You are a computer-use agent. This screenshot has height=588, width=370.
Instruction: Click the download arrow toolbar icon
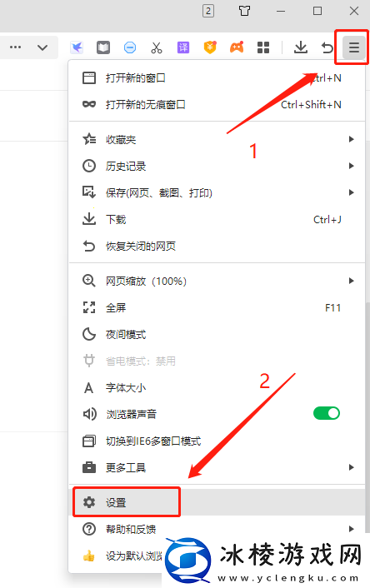point(301,47)
